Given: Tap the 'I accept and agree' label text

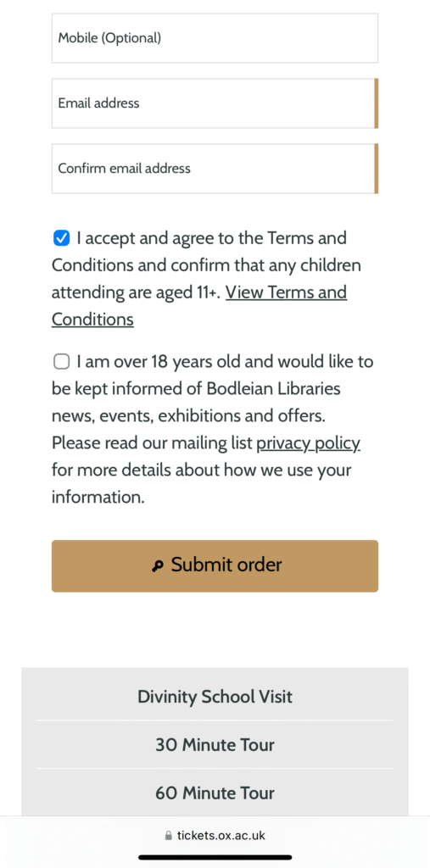Looking at the screenshot, I should pos(212,238).
